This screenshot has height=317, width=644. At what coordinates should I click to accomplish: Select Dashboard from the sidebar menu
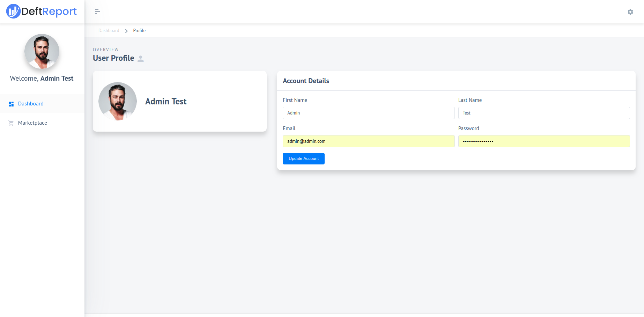click(30, 103)
